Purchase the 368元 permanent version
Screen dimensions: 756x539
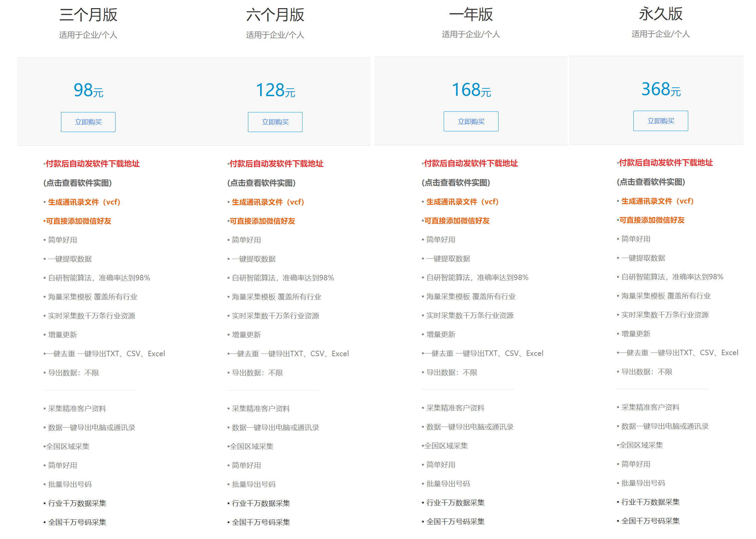[x=660, y=121]
